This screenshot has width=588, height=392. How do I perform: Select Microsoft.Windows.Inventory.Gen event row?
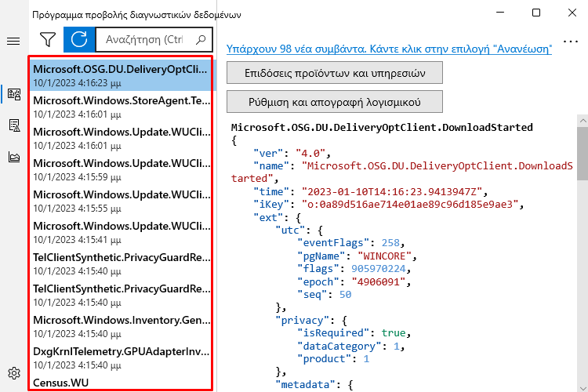click(121, 326)
